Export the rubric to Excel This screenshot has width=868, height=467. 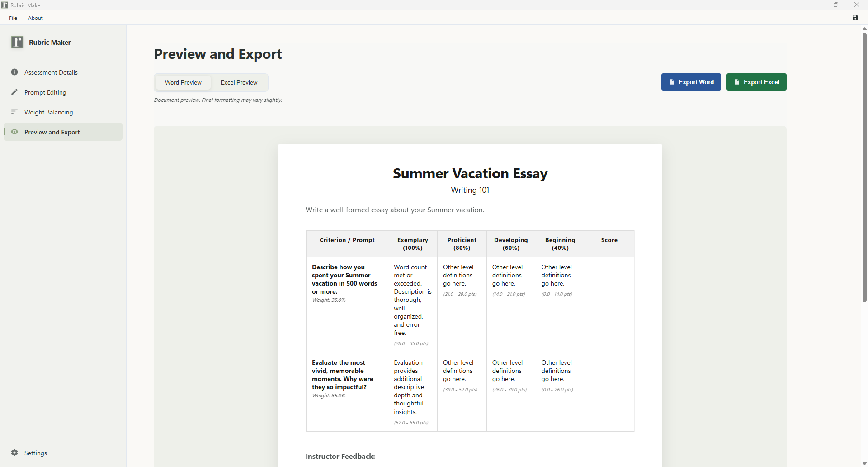point(756,82)
